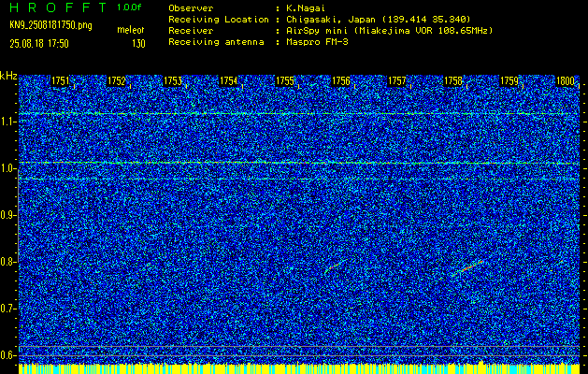Click the 1754 time marker
Image resolution: width=588 pixels, height=374 pixels.
point(228,81)
